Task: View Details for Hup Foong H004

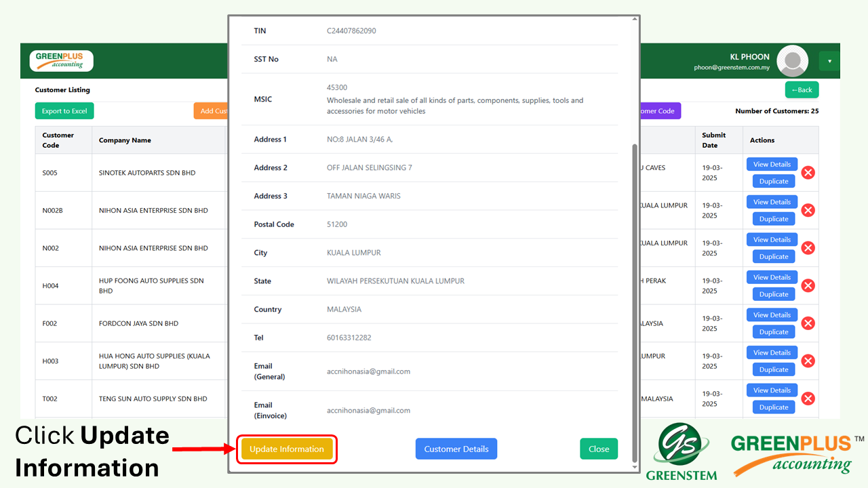Action: click(772, 277)
